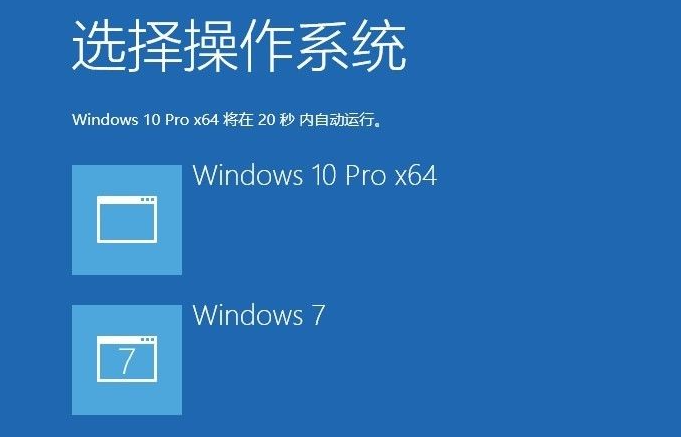Click the auto-run countdown message
Viewport: 681px width, 437px height.
pos(227,119)
